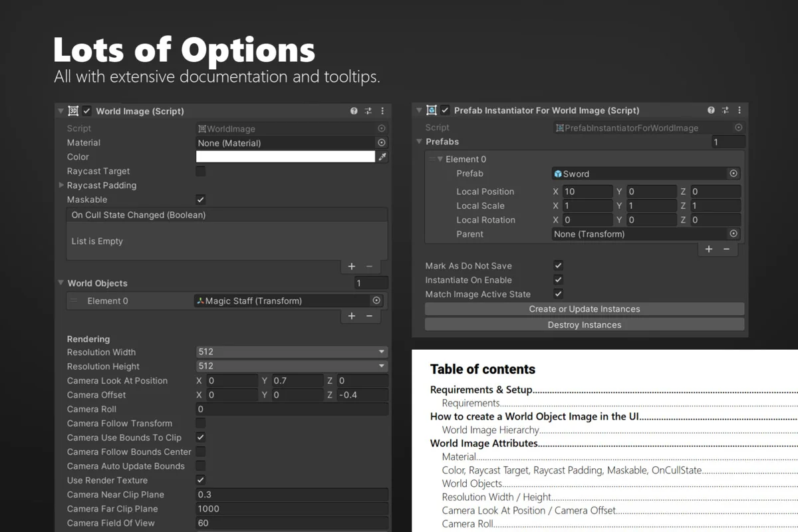Select the Color eyedropper tool
The height and width of the screenshot is (532, 798).
click(381, 156)
